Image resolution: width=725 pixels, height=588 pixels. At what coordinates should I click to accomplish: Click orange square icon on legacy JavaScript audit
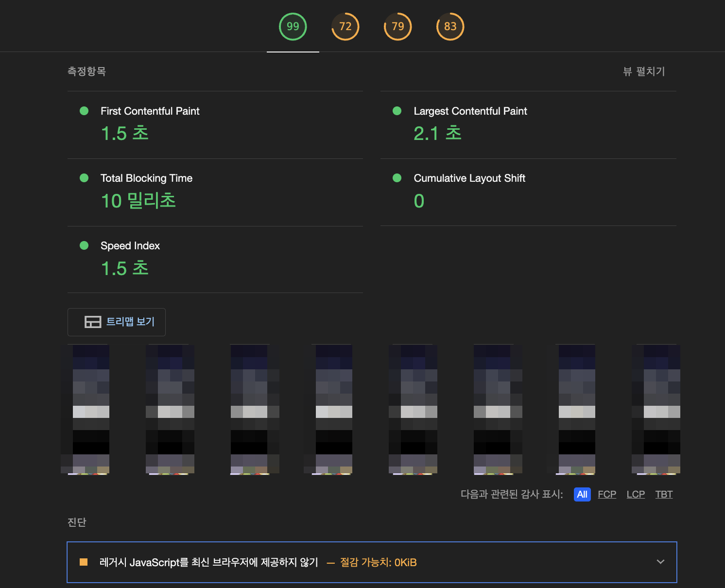(x=84, y=562)
